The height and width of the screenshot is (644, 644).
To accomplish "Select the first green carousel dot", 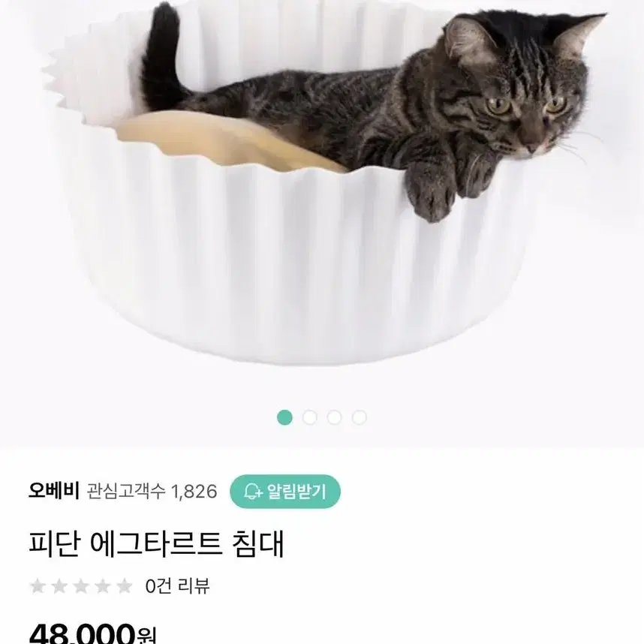I will tap(284, 417).
